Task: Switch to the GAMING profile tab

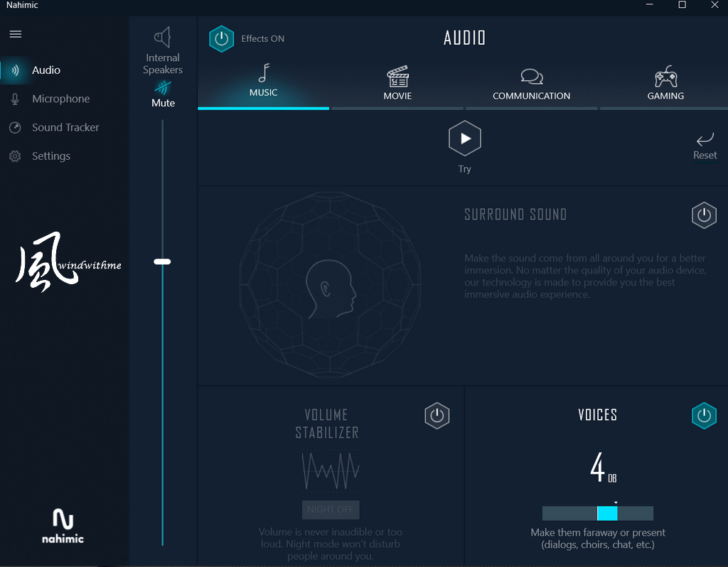Action: coord(665,86)
